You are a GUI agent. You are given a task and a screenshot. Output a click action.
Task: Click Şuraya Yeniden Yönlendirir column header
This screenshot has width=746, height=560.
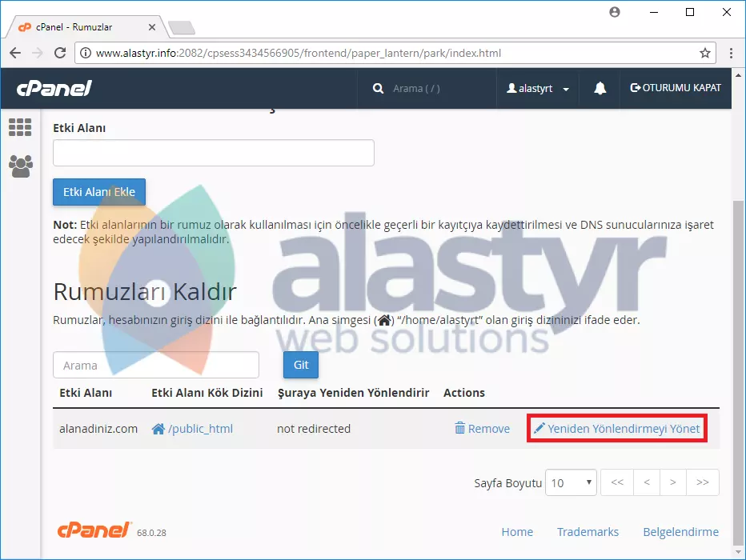(x=354, y=393)
